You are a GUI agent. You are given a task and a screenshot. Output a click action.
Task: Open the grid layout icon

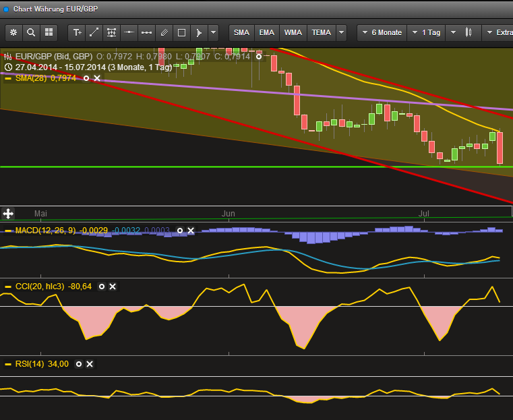pos(49,32)
